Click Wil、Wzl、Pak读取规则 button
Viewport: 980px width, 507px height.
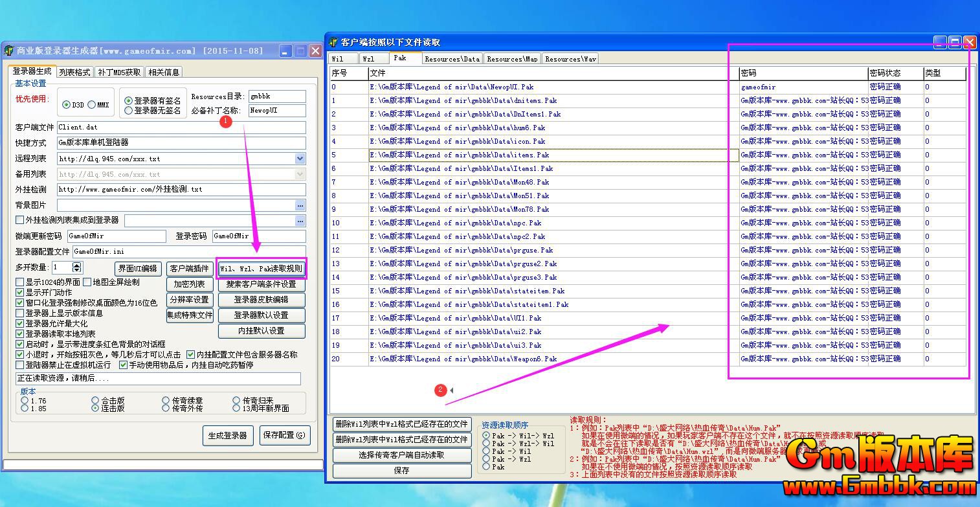click(x=261, y=268)
